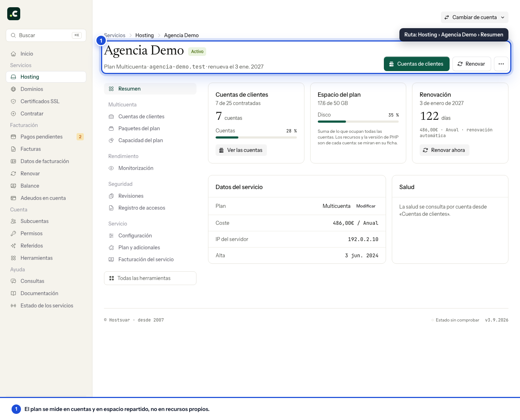The width and height of the screenshot is (520, 420).
Task: Click the Permisos key icon
Action: tap(13, 233)
